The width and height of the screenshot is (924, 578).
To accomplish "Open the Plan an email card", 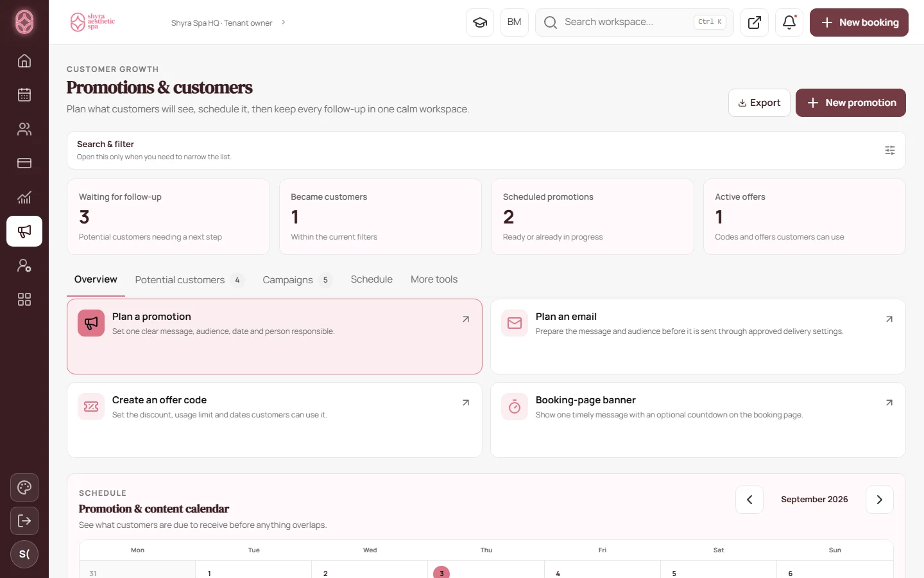I will pos(698,337).
